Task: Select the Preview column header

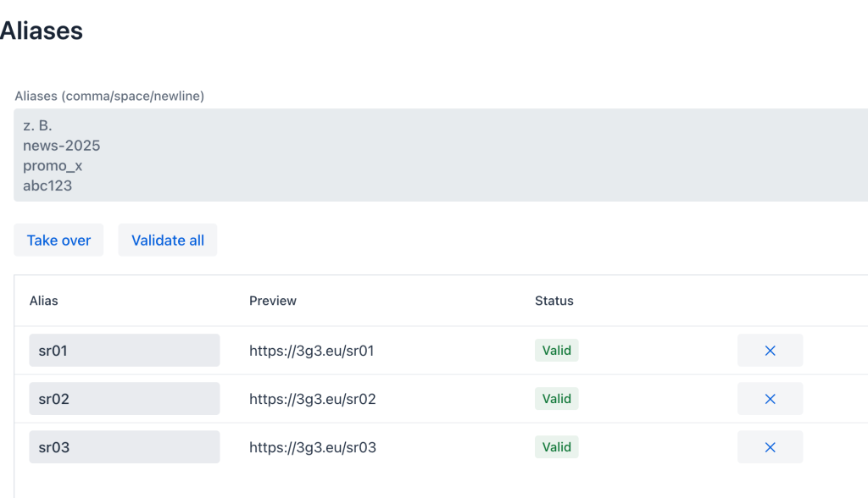Action: [273, 301]
